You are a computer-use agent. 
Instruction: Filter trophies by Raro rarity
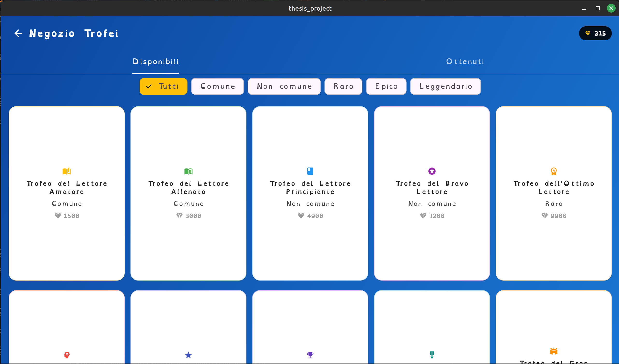tap(343, 86)
